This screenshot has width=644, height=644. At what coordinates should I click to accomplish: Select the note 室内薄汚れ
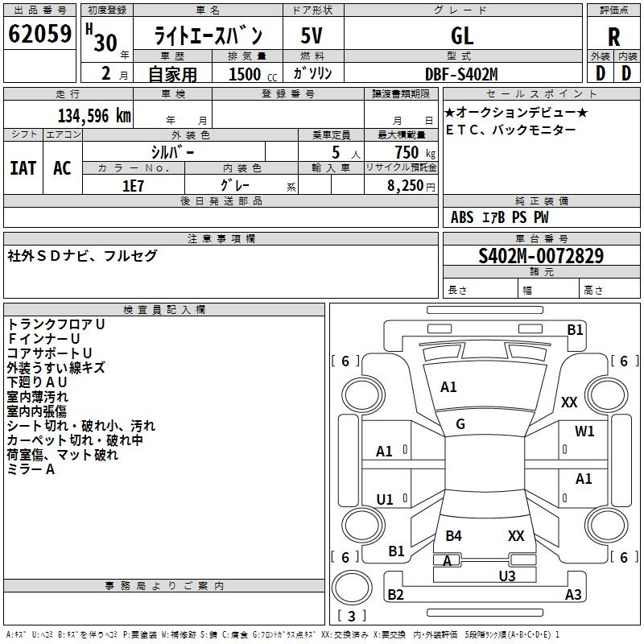tap(37, 397)
